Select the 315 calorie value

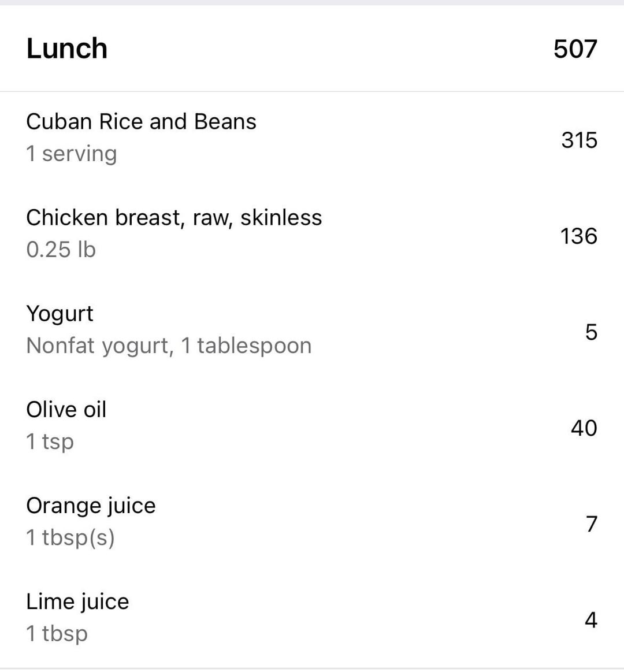[579, 140]
